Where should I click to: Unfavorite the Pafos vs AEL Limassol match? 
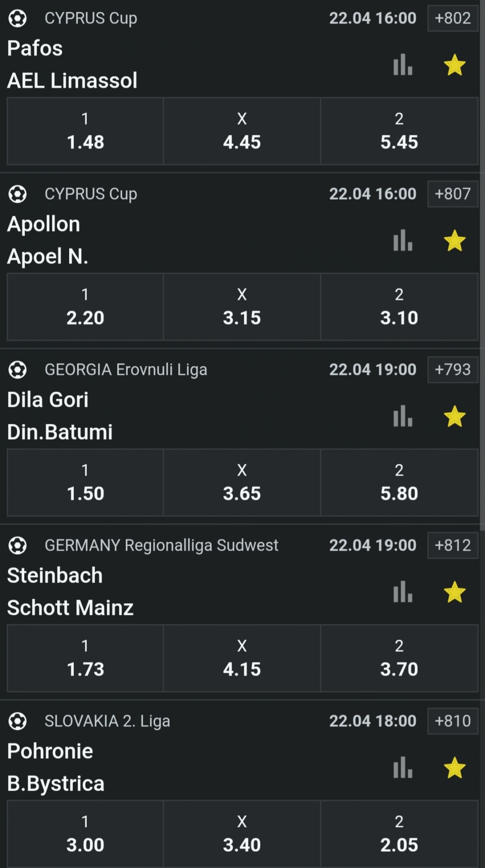coord(455,65)
